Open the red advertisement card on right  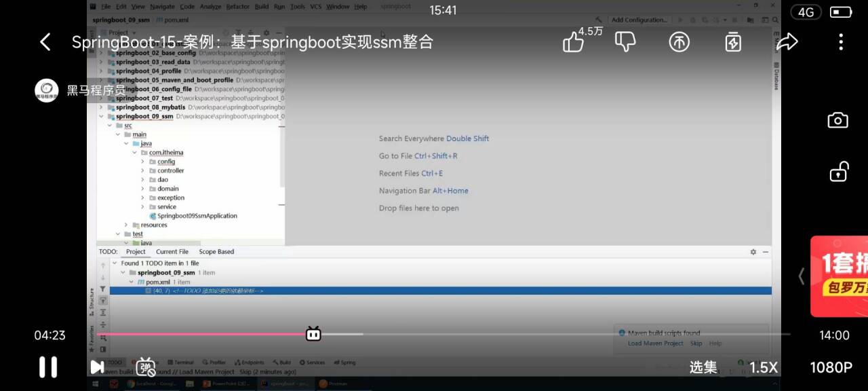click(840, 276)
